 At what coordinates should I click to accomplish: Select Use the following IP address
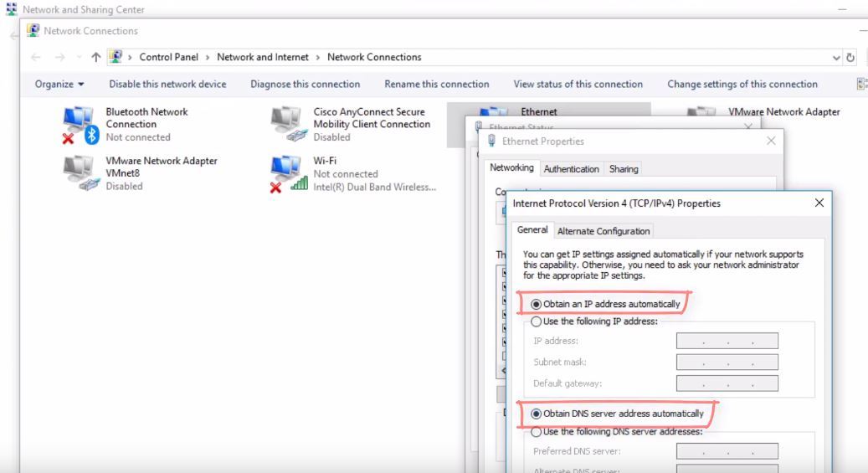pos(537,321)
